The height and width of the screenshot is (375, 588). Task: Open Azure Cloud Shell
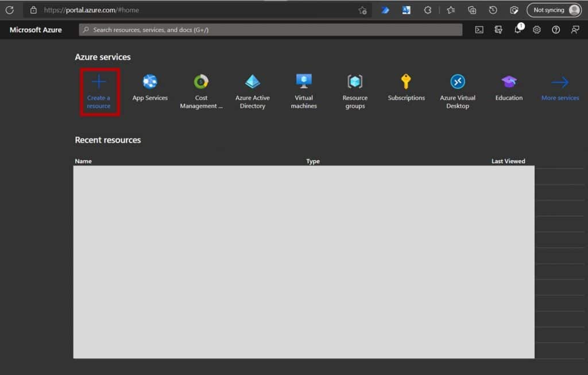(x=479, y=29)
